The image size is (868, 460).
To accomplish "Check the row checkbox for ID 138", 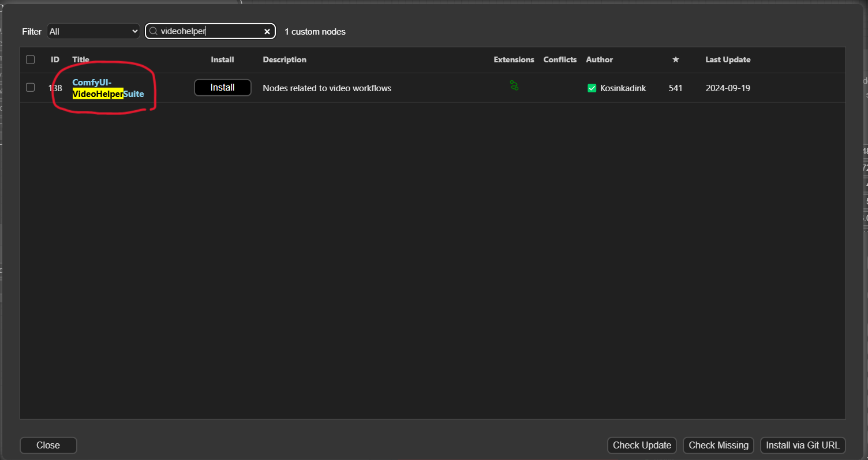I will (x=30, y=88).
